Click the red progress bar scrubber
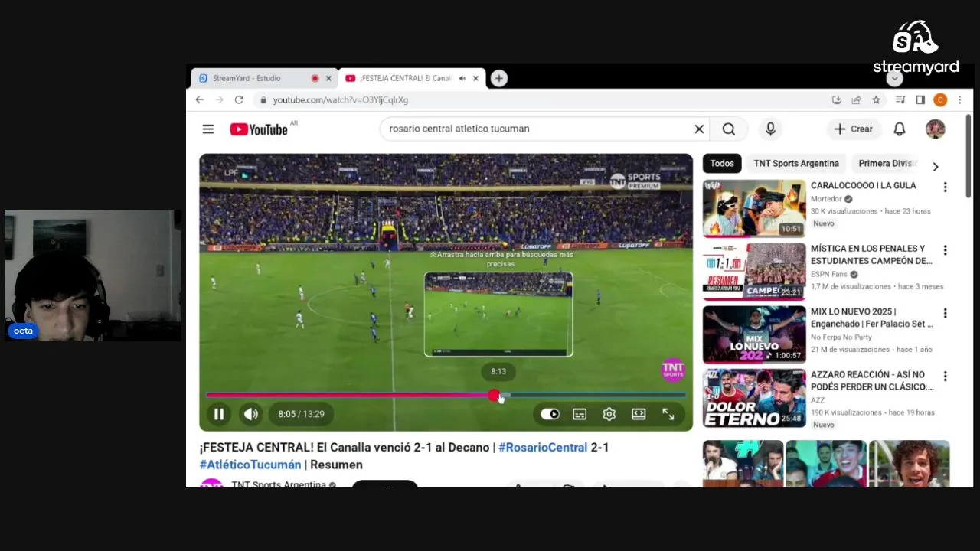This screenshot has height=551, width=980. [494, 395]
